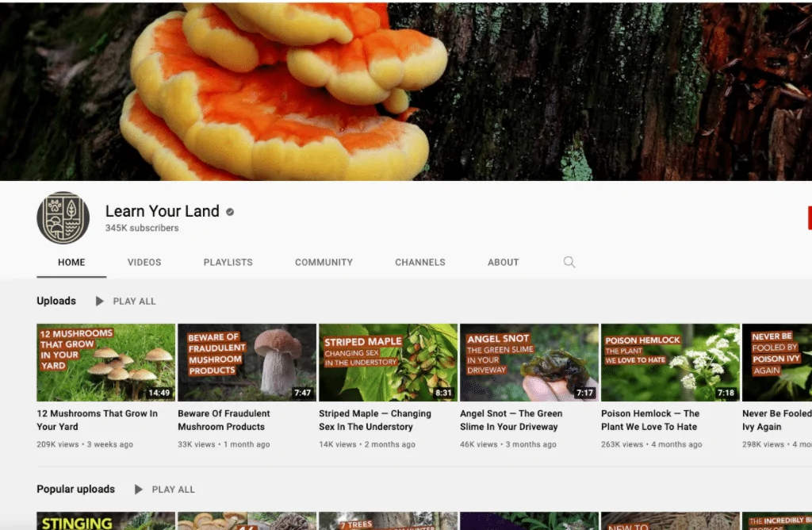812x530 pixels.
Task: Click the title 'Angel Snot — The Green Slime'
Action: (x=511, y=421)
